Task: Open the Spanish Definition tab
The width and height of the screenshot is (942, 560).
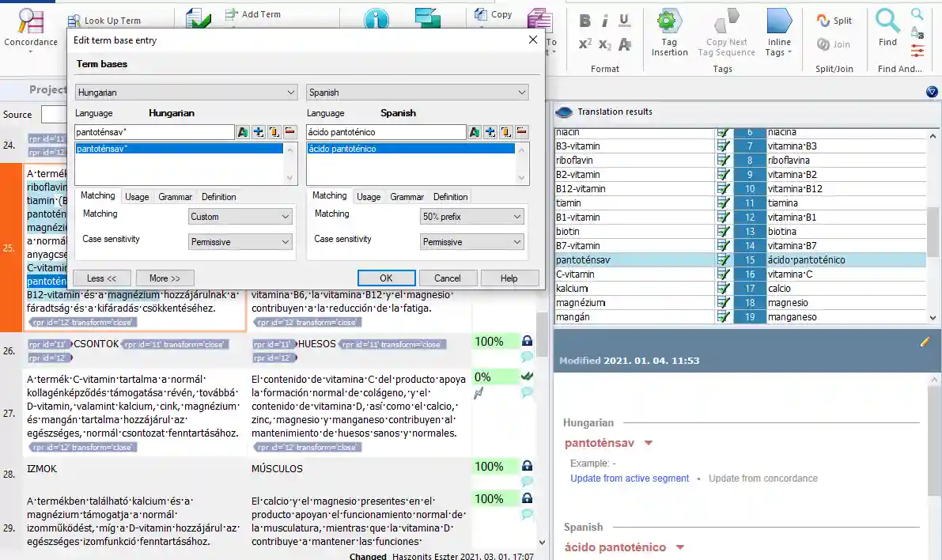Action: [450, 197]
